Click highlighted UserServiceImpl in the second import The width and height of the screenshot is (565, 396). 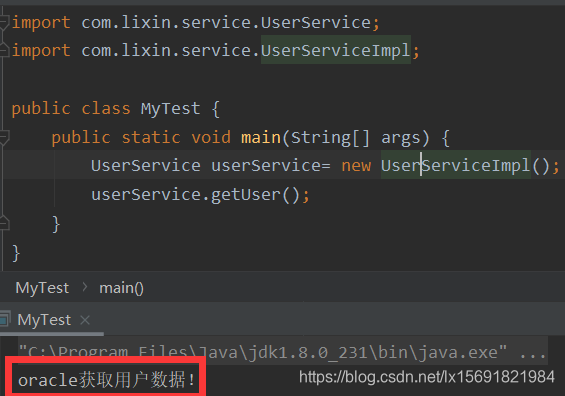tap(335, 50)
